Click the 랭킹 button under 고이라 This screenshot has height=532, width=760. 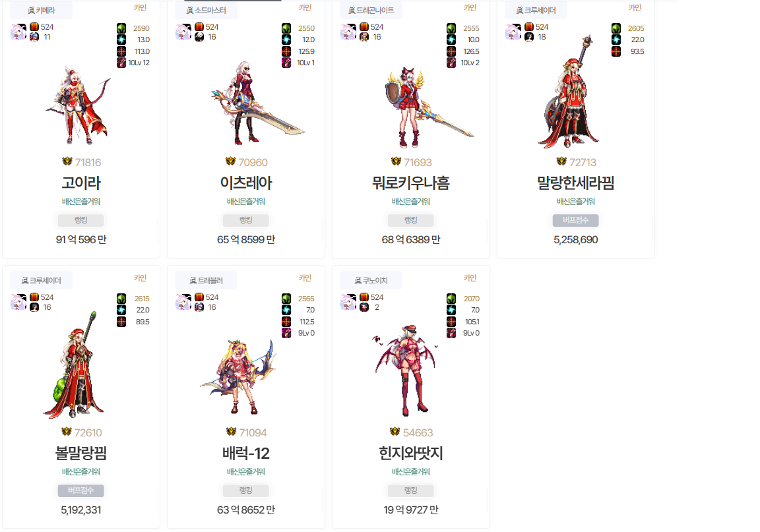point(81,220)
